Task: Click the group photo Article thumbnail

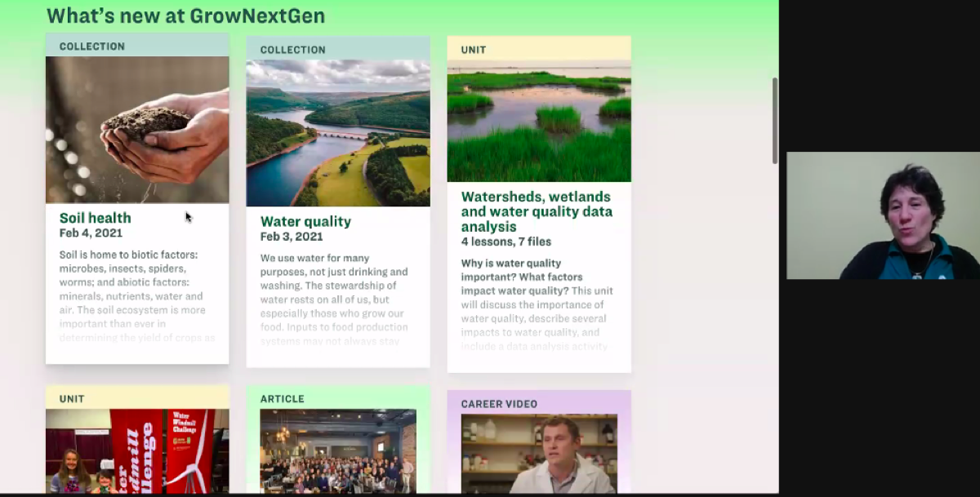Action: point(338,451)
